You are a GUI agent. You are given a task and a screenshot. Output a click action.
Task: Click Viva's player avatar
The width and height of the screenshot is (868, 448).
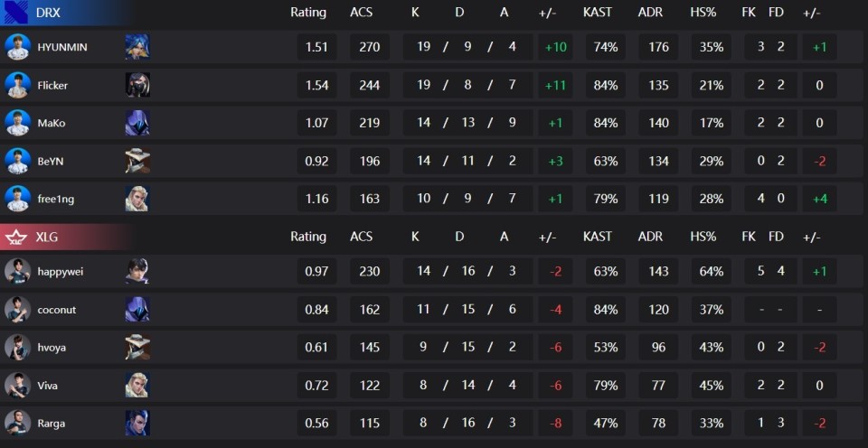coord(18,385)
